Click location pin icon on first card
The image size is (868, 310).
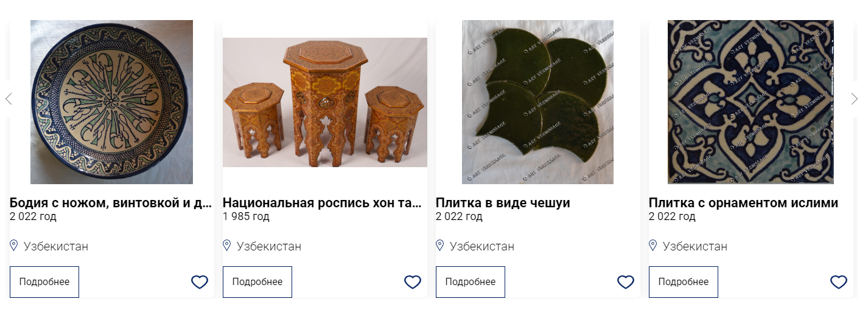pyautogui.click(x=14, y=246)
